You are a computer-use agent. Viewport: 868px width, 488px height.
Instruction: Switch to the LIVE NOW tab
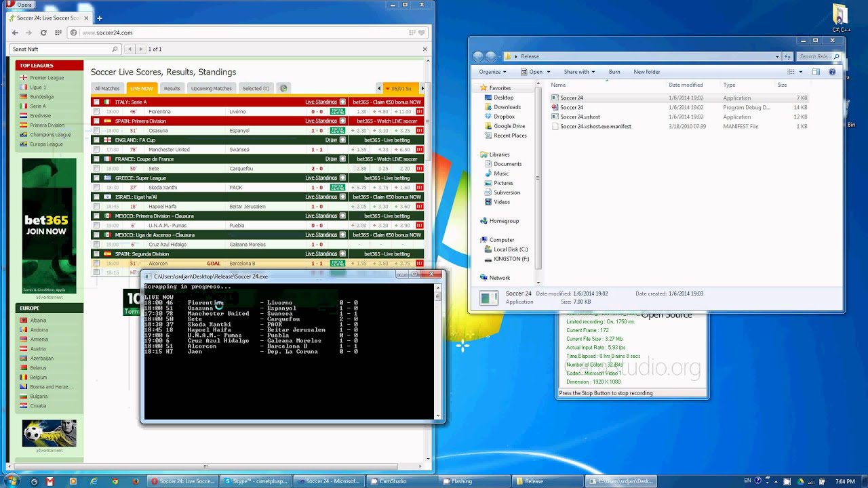click(x=142, y=88)
